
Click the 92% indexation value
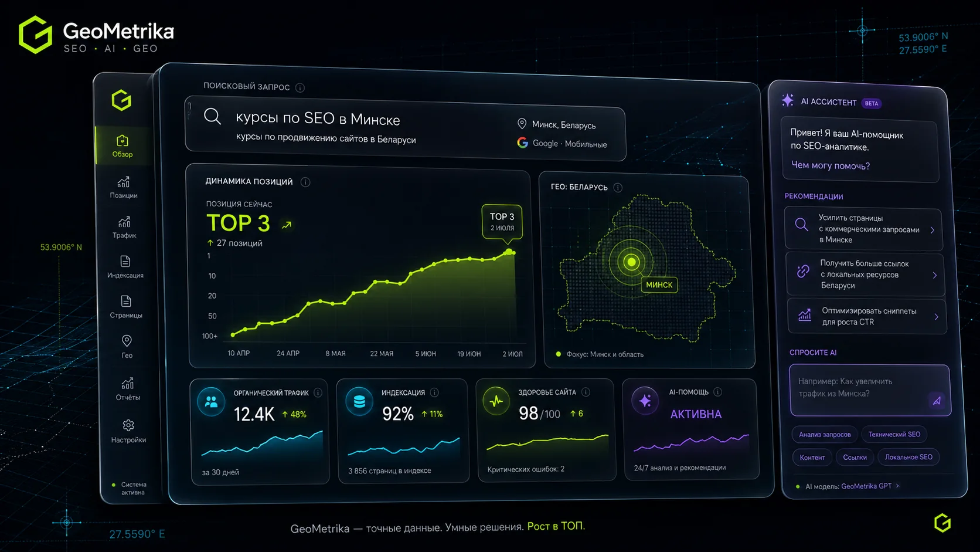(x=398, y=414)
